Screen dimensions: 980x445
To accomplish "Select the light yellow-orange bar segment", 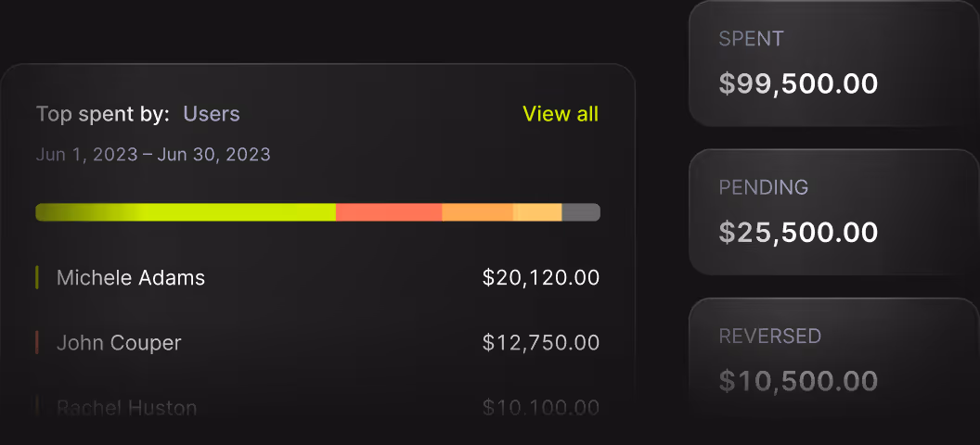I will coord(537,212).
